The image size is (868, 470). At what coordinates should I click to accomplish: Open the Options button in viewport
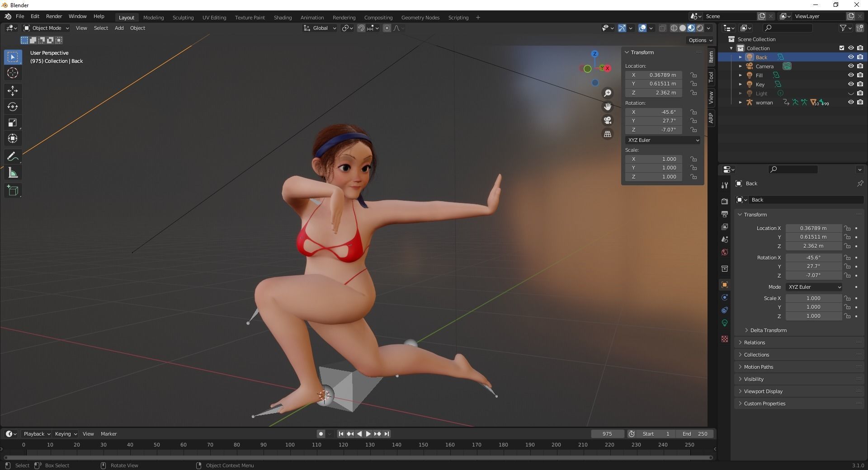tap(700, 40)
